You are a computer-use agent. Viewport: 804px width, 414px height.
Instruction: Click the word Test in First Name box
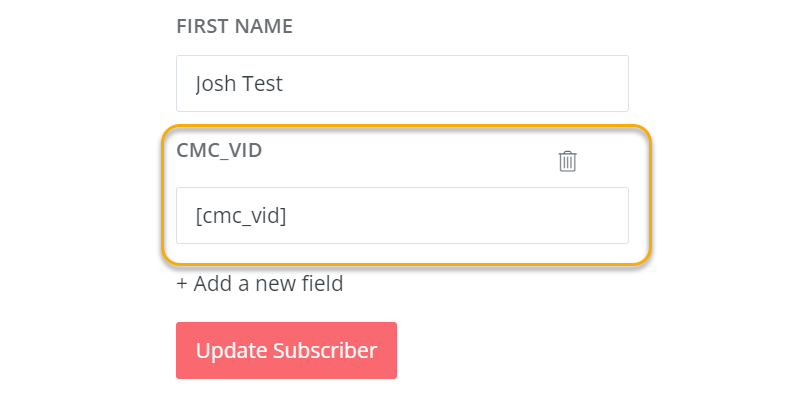(261, 84)
